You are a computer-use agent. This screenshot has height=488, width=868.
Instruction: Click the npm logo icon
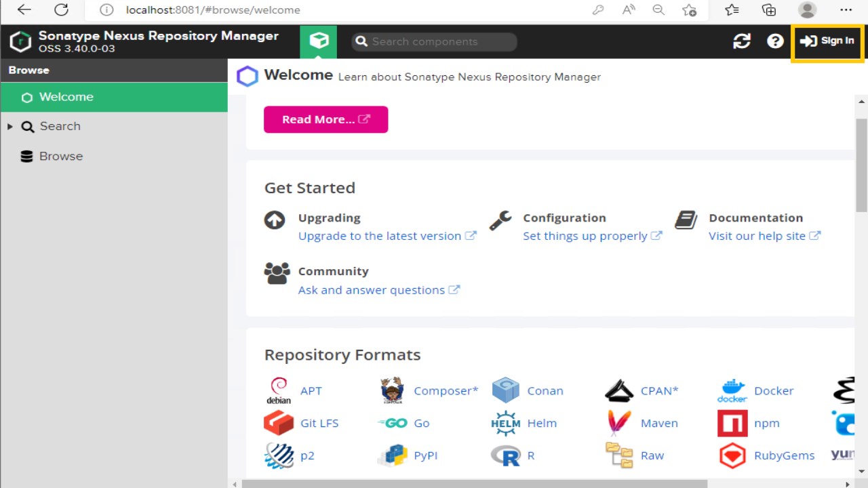pos(732,423)
